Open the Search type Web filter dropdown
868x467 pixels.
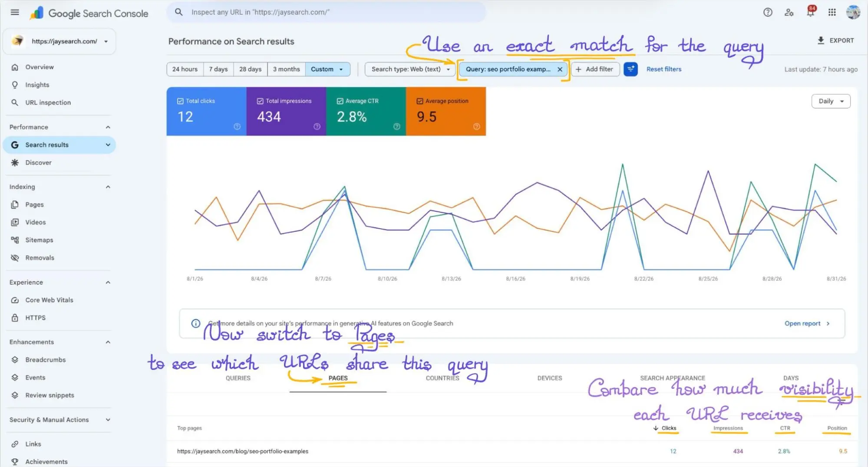[x=410, y=69]
